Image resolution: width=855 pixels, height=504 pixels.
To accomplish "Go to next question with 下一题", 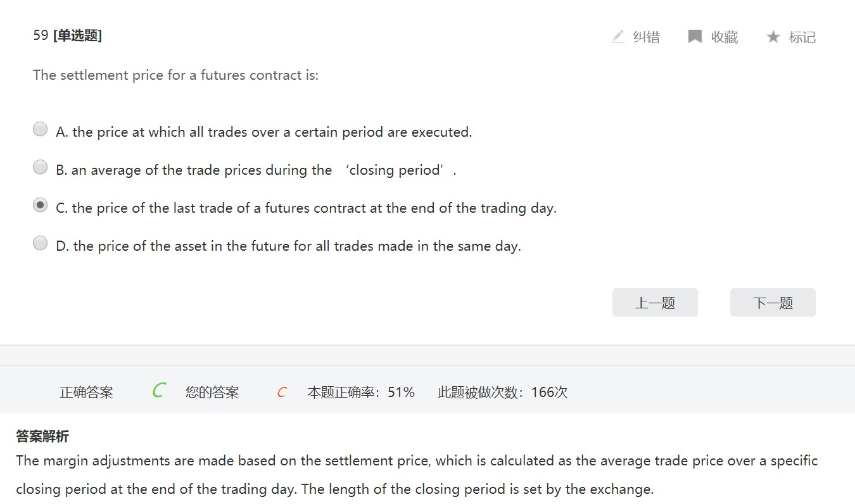I will 773,303.
